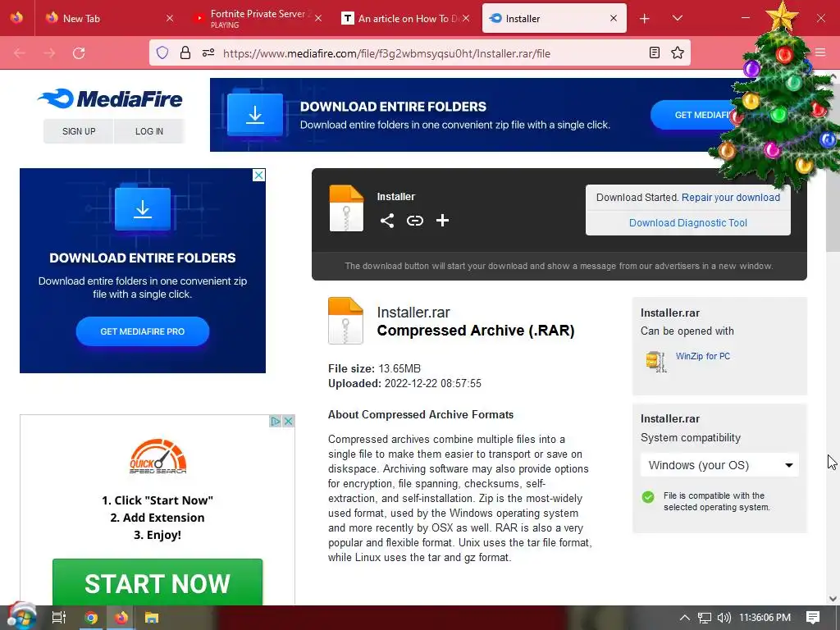This screenshot has height=630, width=840.
Task: Open the list all tabs chevron
Action: point(677,18)
